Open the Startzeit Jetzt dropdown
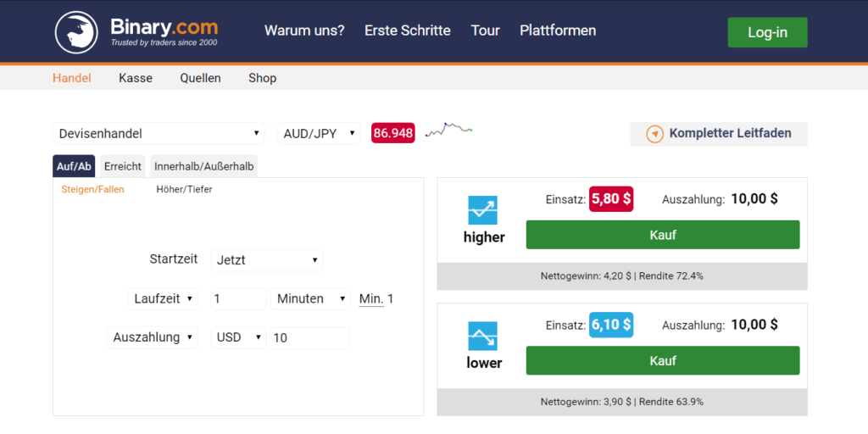868x434 pixels. pyautogui.click(x=267, y=259)
